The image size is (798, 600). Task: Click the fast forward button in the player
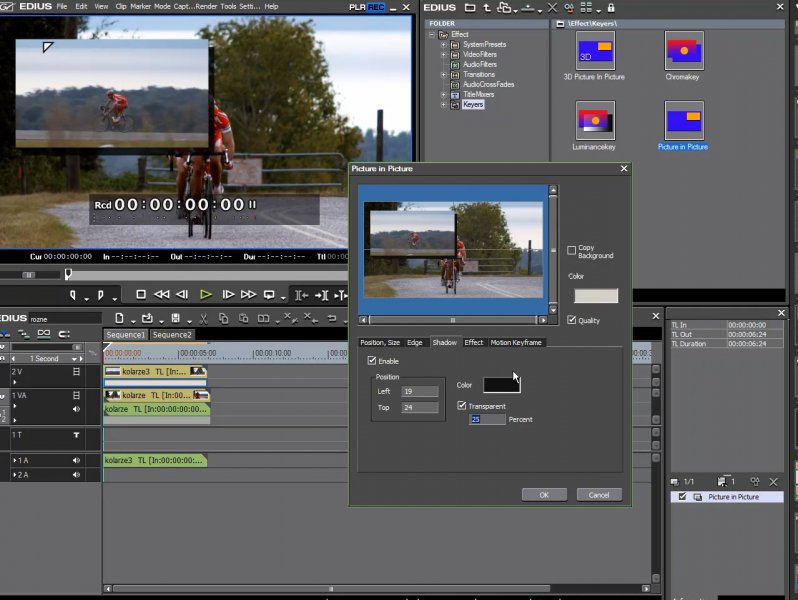[x=249, y=294]
